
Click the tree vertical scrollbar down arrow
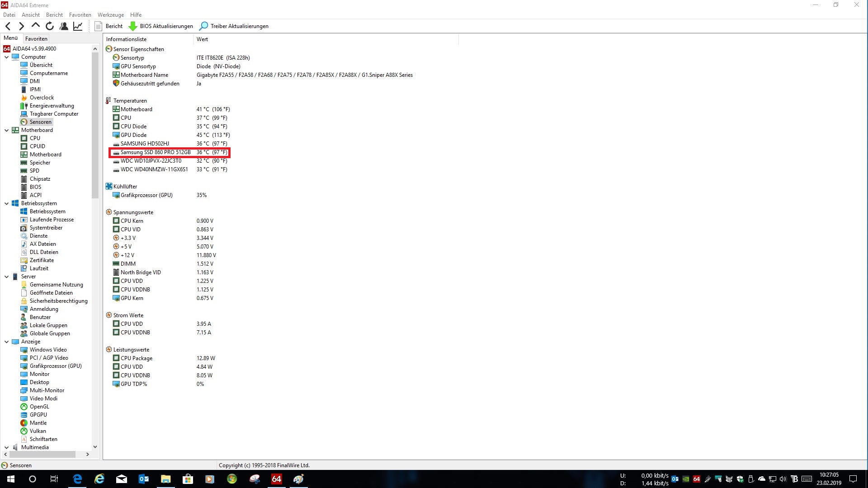(x=95, y=447)
